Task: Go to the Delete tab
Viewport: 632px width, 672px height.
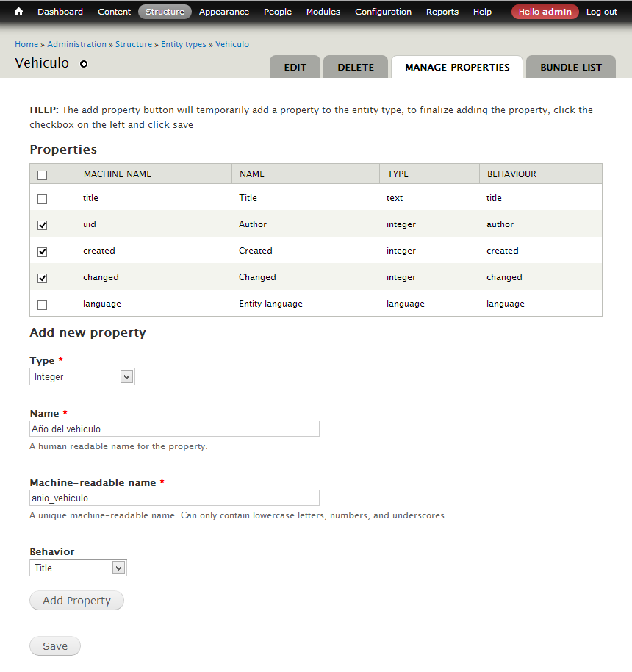Action: (x=356, y=67)
